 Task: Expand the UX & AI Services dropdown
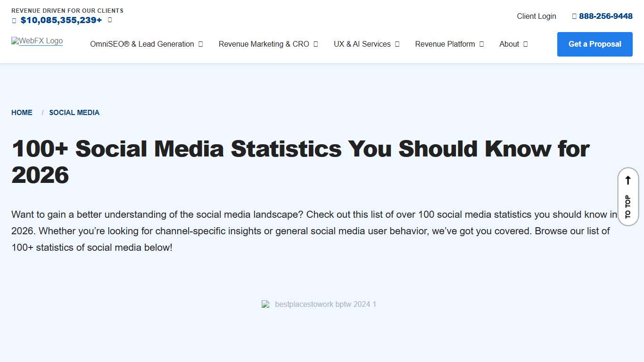tap(397, 44)
